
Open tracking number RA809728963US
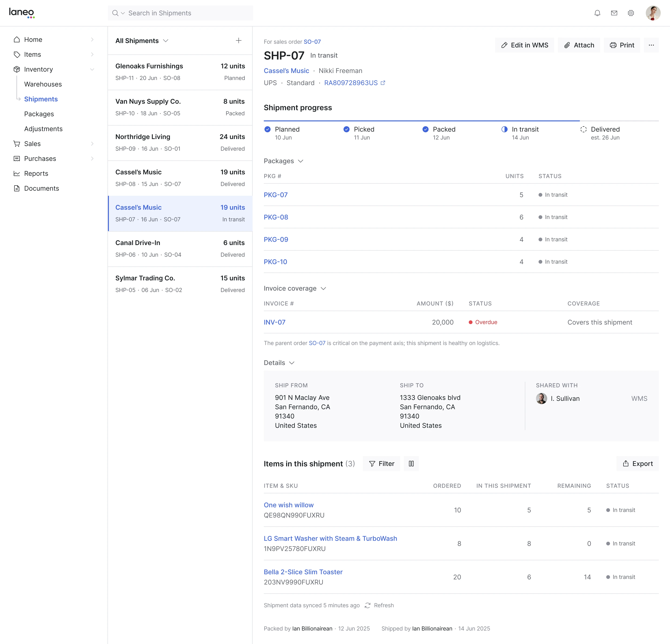(355, 83)
